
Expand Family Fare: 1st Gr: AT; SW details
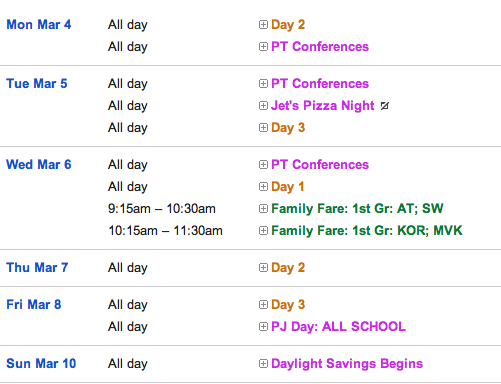pyautogui.click(x=263, y=209)
